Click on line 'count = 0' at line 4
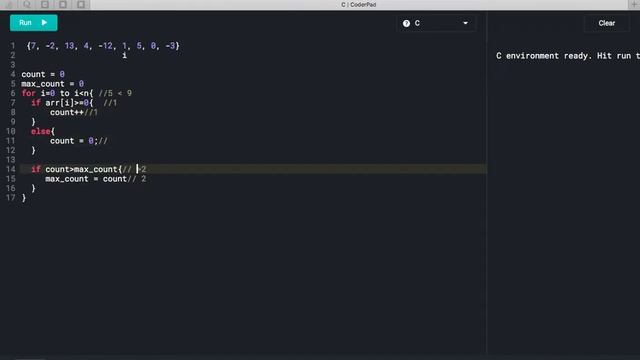This screenshot has height=360, width=640. [x=43, y=74]
